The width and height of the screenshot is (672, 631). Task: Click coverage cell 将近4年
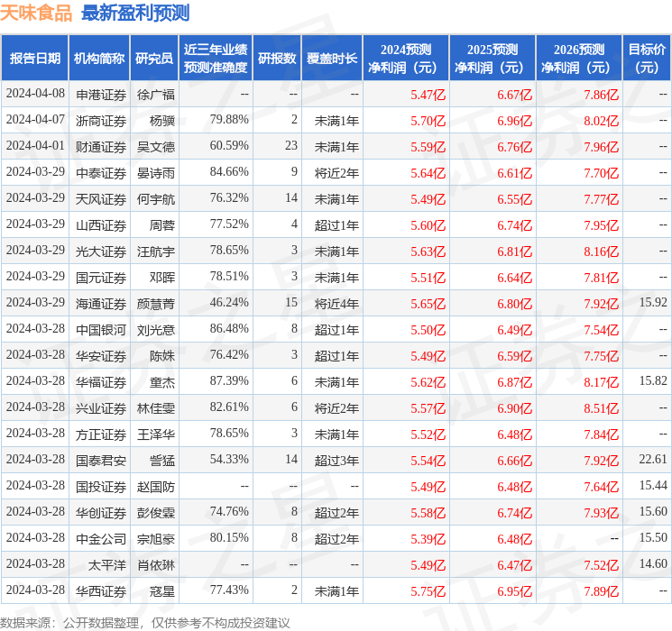coord(336,304)
